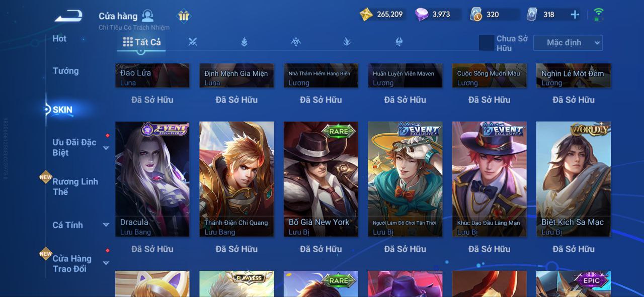Image resolution: width=644 pixels, height=297 pixels.
Task: Open profile icon beside Cửa hàng
Action: pyautogui.click(x=147, y=16)
